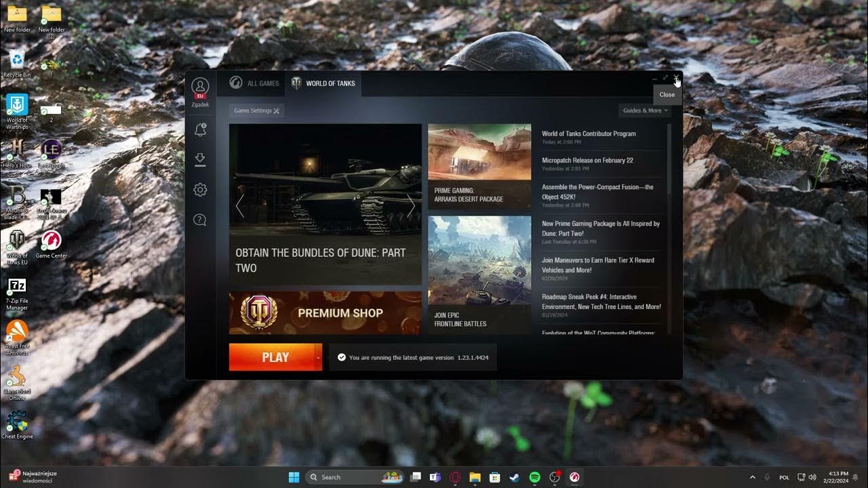Click the help question-mark icon in the sidebar
This screenshot has height=488, width=868.
click(x=199, y=220)
